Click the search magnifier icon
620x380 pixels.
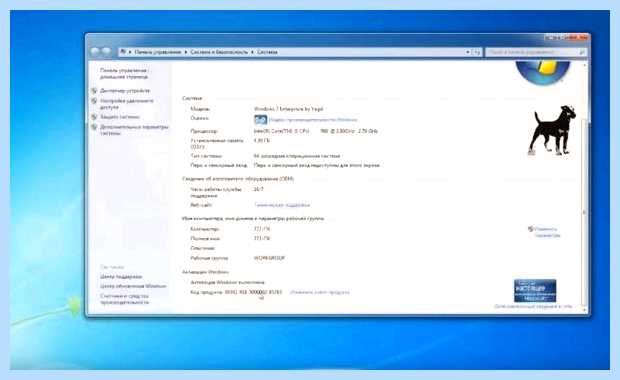(582, 52)
